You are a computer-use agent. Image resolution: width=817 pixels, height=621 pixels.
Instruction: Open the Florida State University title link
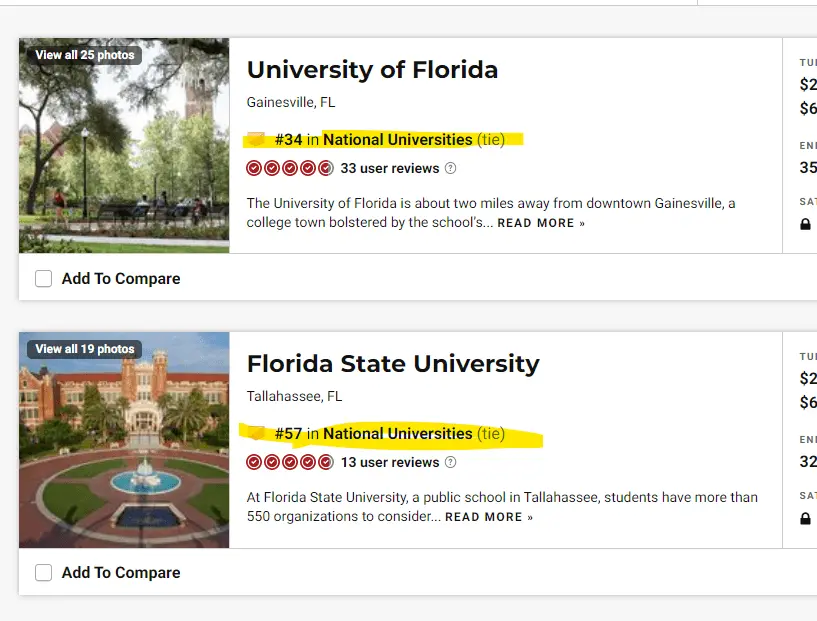[x=393, y=364]
